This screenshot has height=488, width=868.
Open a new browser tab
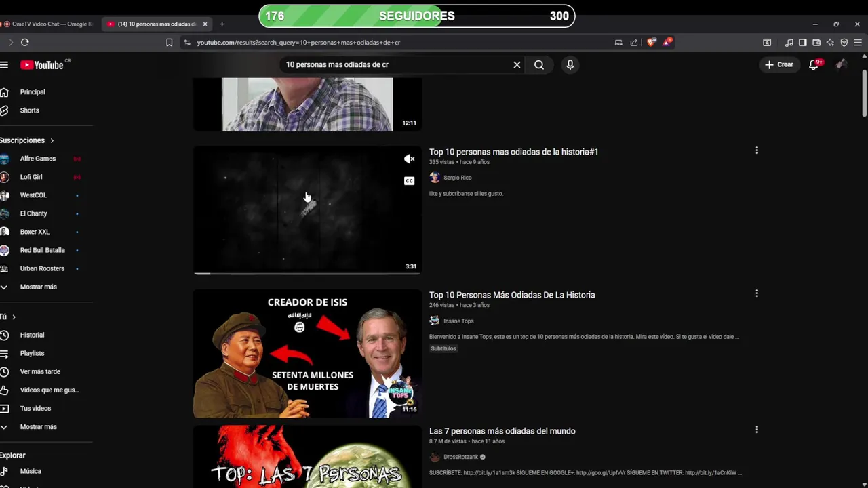coord(222,24)
